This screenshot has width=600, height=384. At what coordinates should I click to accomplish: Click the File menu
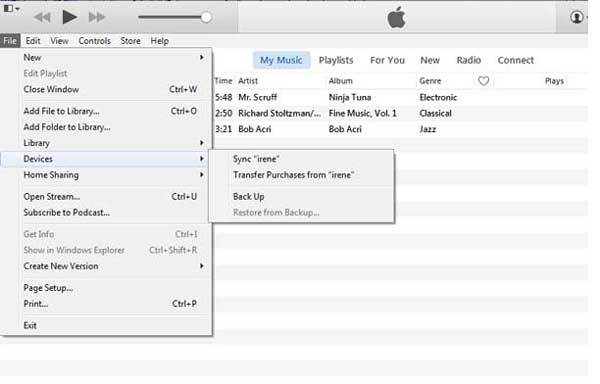pyautogui.click(x=10, y=41)
